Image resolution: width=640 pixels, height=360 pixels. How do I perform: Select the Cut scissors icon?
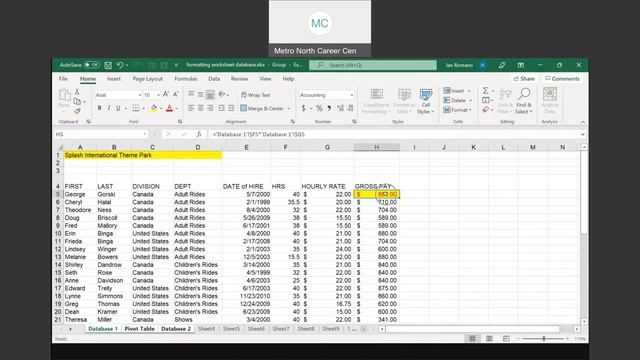(77, 92)
